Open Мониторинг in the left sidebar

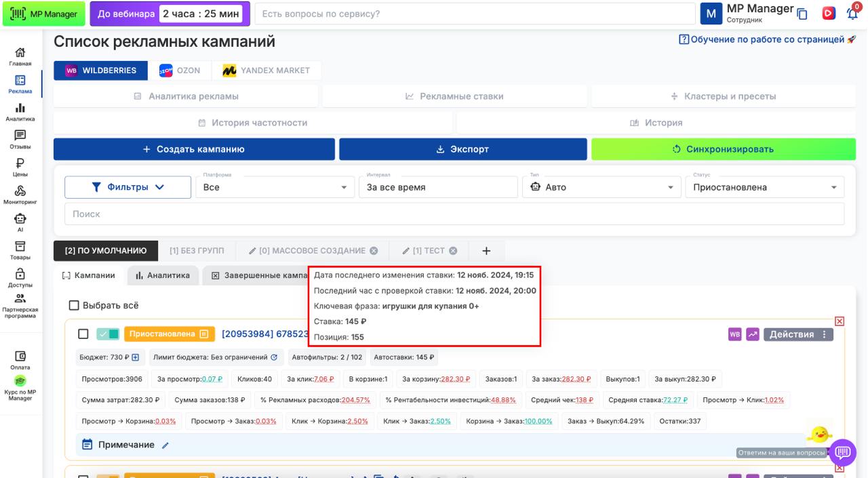click(x=20, y=195)
